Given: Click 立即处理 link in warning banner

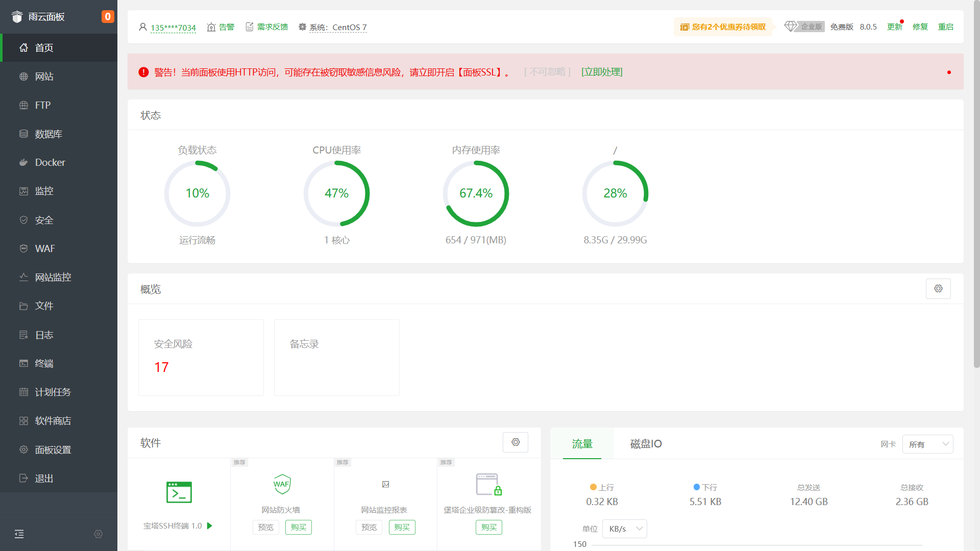Looking at the screenshot, I should (x=602, y=72).
